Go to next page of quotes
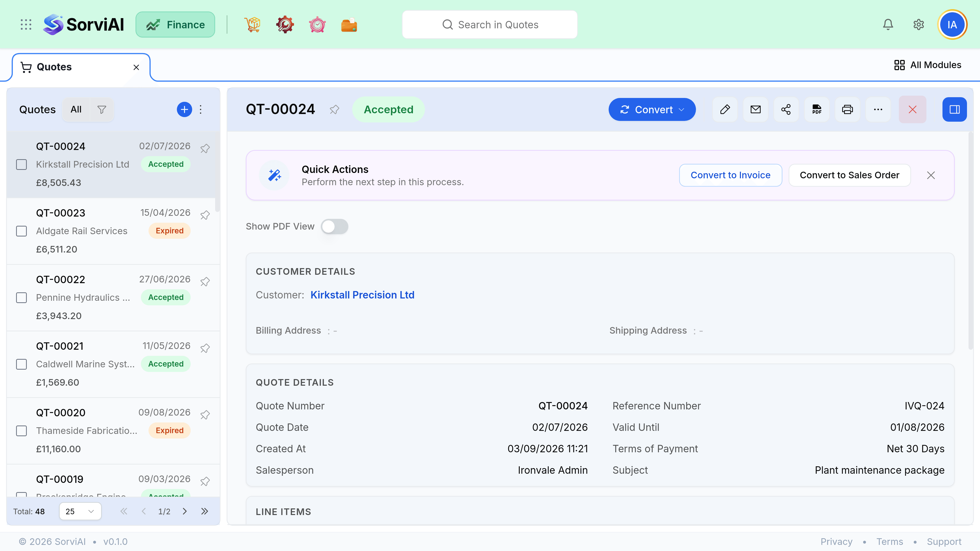This screenshot has width=980, height=551. pyautogui.click(x=185, y=511)
